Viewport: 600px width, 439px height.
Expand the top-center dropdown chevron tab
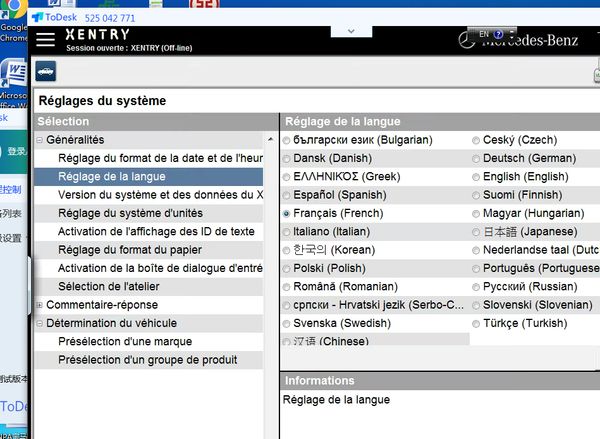(x=351, y=31)
